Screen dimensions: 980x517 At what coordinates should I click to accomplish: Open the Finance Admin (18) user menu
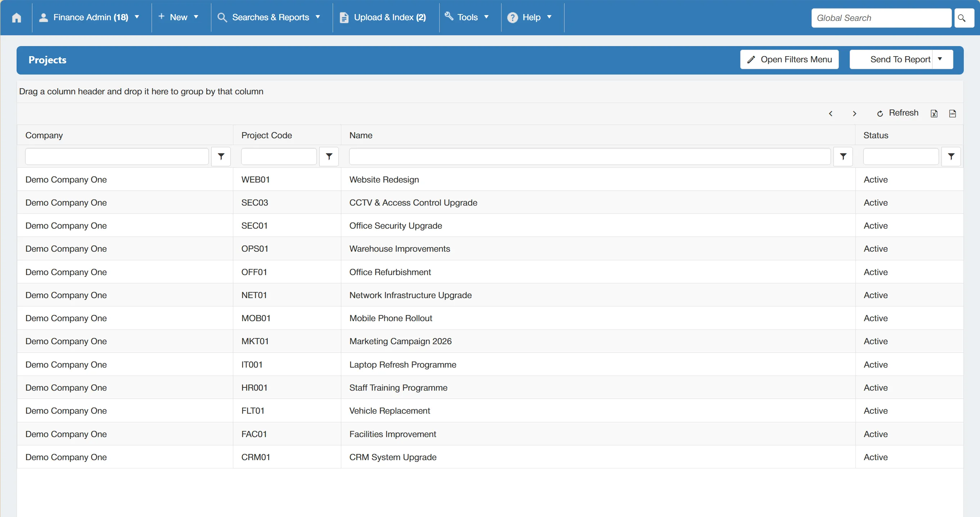[90, 18]
